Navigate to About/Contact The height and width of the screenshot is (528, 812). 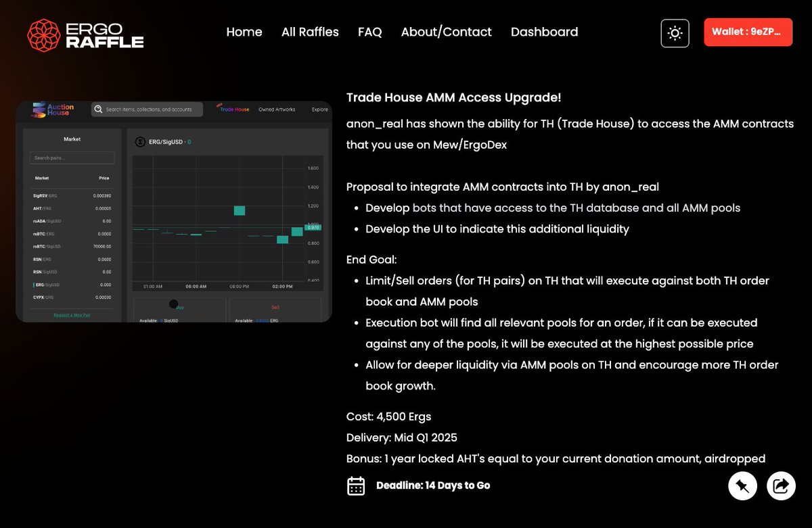pos(447,32)
